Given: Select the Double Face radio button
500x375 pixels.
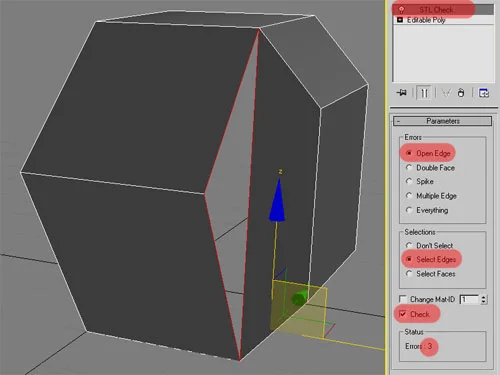Looking at the screenshot, I should [409, 168].
